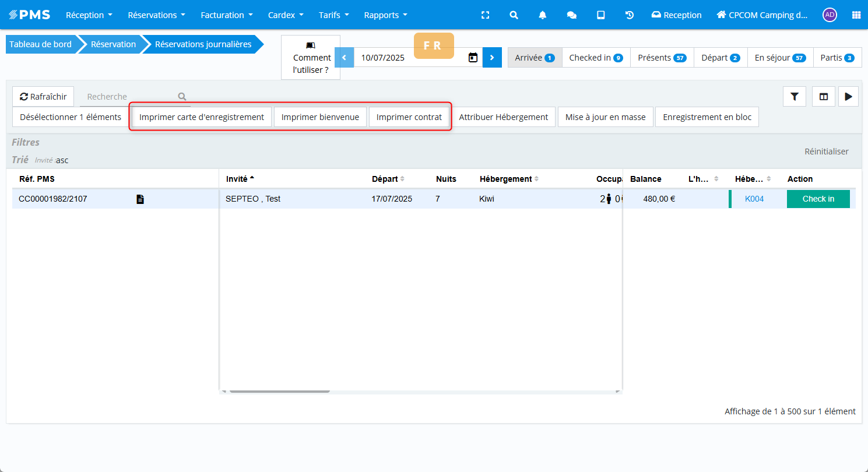The image size is (868, 472).
Task: Open the apps grid icon
Action: pyautogui.click(x=856, y=15)
